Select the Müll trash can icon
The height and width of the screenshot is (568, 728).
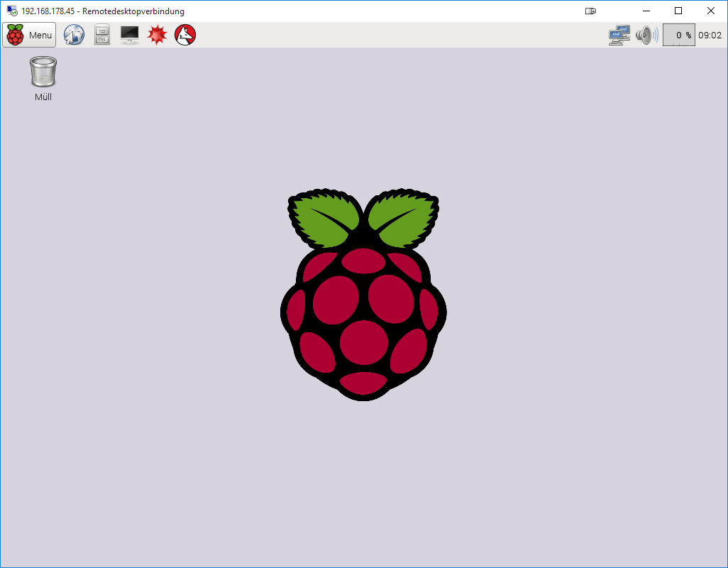coord(43,72)
